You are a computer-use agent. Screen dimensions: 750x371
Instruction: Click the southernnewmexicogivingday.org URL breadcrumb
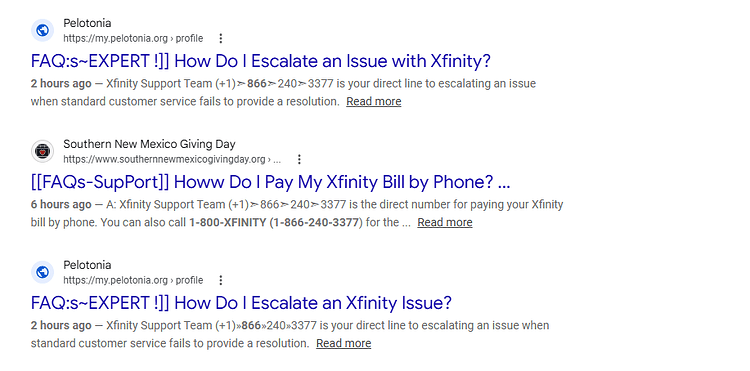(172, 159)
